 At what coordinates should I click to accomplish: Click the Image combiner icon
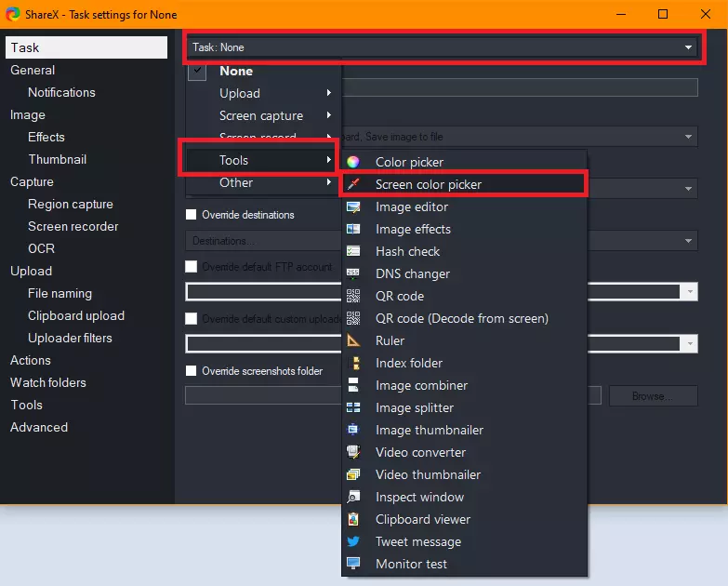tap(353, 385)
